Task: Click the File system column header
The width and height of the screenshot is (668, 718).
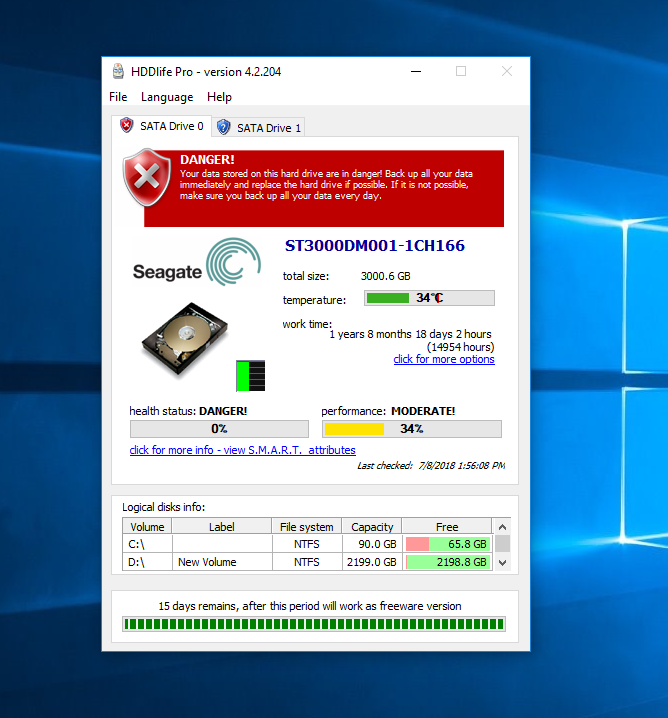Action: coord(307,527)
